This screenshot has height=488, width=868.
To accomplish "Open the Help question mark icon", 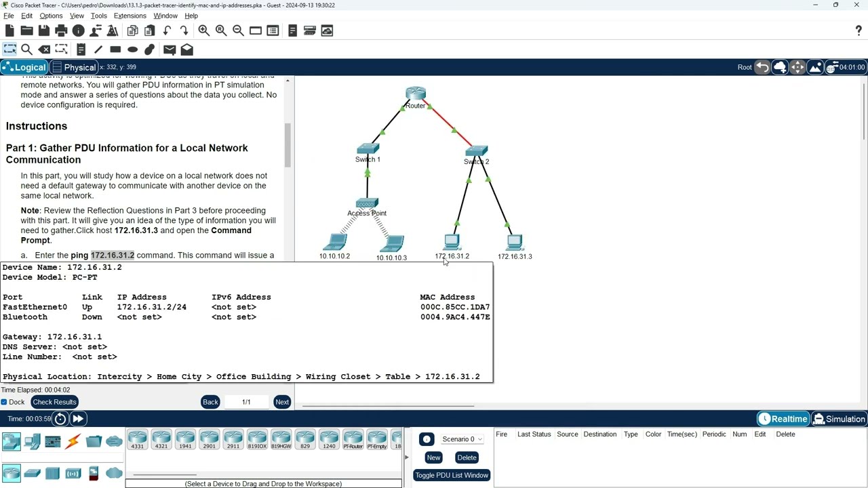I will coord(859,30).
